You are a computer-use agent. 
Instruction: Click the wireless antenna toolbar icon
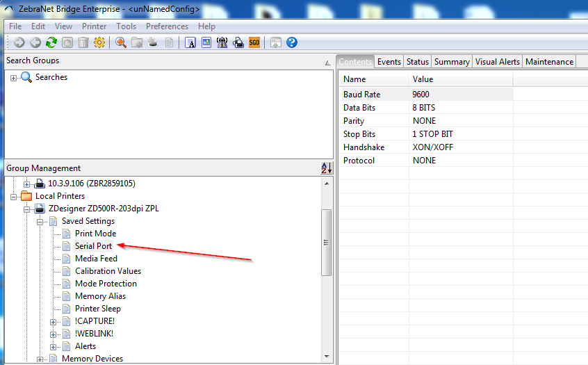pyautogui.click(x=222, y=43)
